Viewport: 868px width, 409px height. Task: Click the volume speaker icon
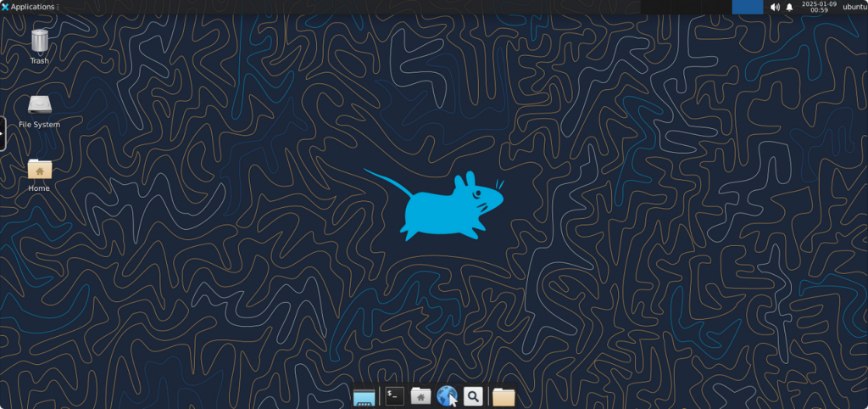coord(775,7)
